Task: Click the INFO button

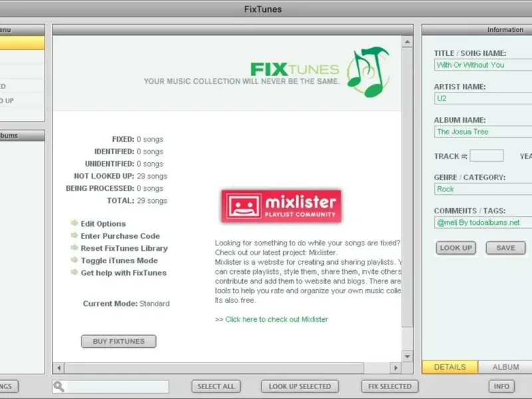Action: (x=501, y=386)
